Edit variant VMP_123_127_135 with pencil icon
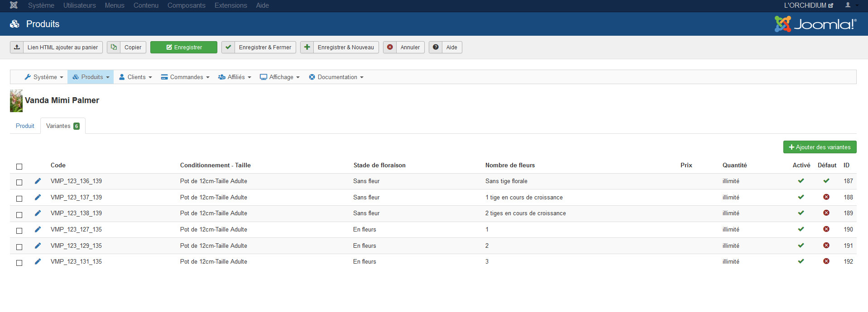Image resolution: width=868 pixels, height=312 pixels. coord(38,229)
